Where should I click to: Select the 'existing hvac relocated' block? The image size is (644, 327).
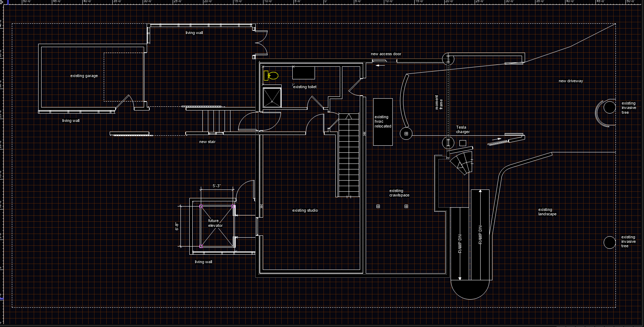coord(383,122)
